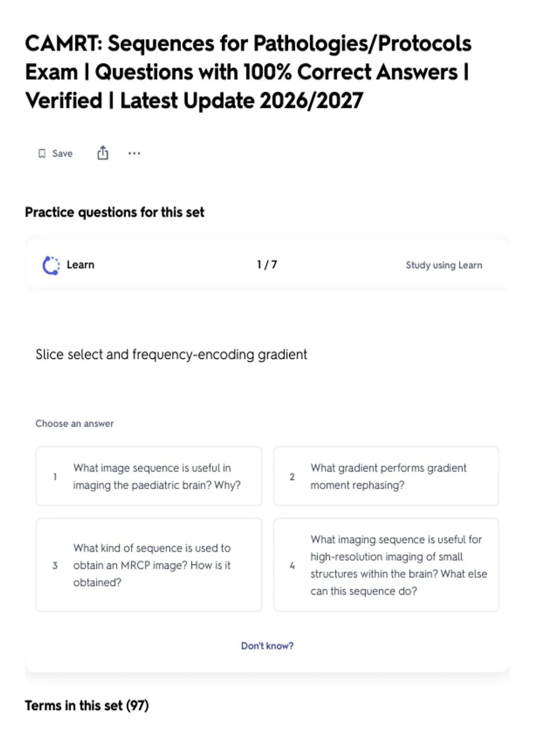Choose answer about high-resolution small structures
Image resolution: width=534 pixels, height=756 pixels.
coord(386,565)
